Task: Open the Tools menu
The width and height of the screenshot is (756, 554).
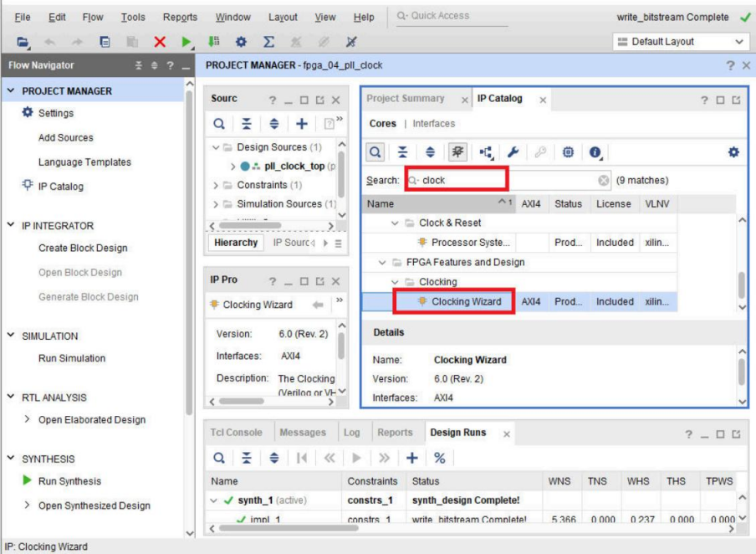Action: tap(132, 17)
